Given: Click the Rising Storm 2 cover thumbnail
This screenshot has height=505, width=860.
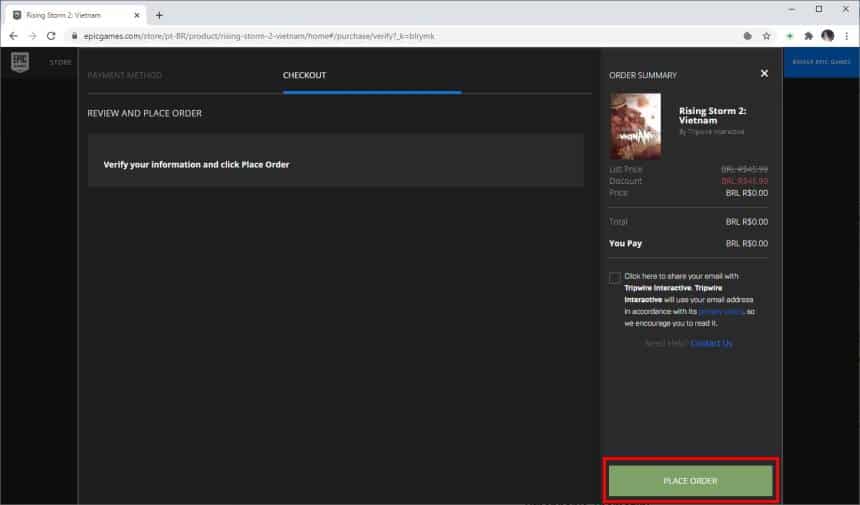Looking at the screenshot, I should point(636,126).
